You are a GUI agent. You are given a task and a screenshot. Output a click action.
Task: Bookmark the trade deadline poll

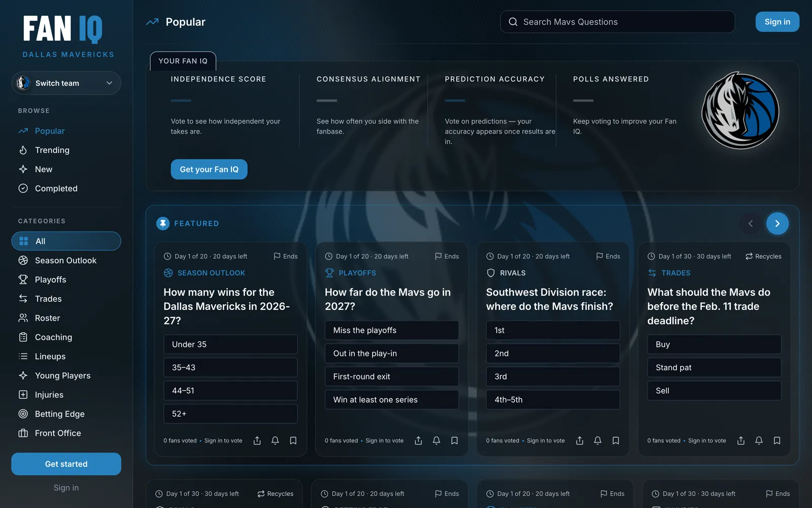777,440
